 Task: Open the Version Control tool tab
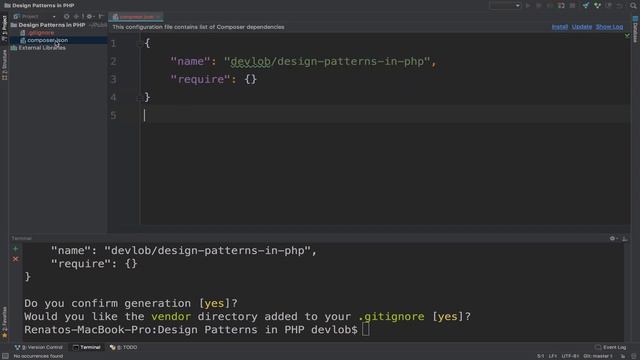pos(39,347)
